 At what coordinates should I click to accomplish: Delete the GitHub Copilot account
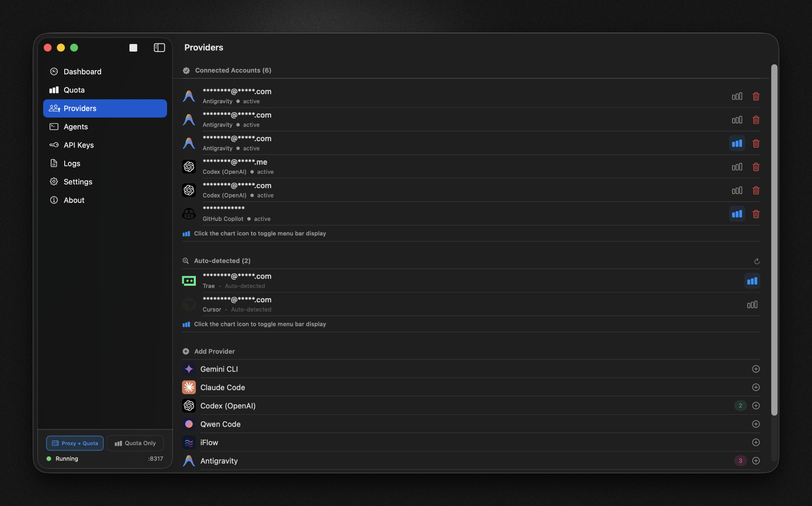coord(756,214)
